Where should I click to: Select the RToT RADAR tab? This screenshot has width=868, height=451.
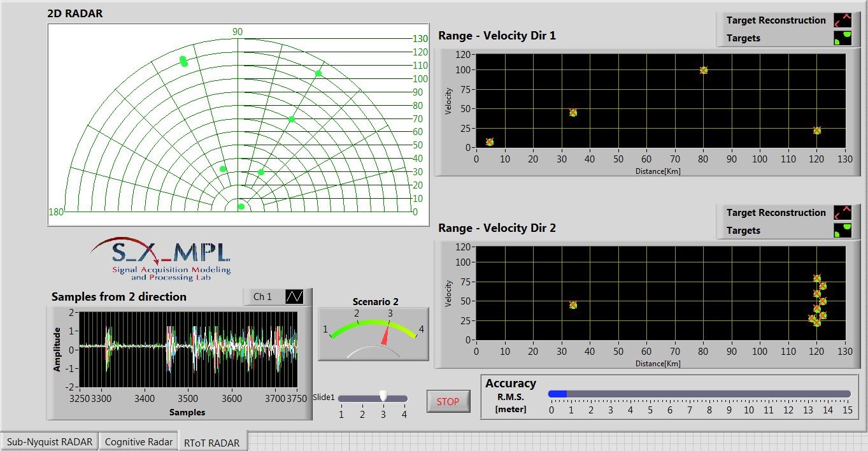click(x=211, y=442)
